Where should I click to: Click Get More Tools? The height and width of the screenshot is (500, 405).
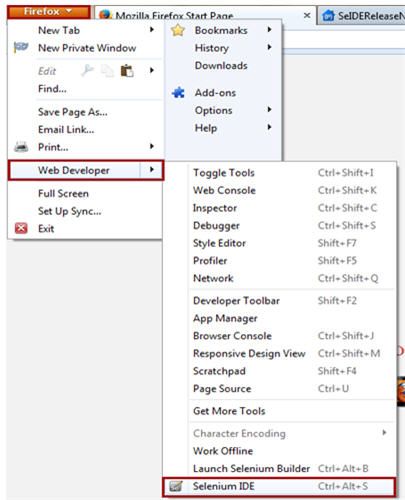(x=280, y=411)
